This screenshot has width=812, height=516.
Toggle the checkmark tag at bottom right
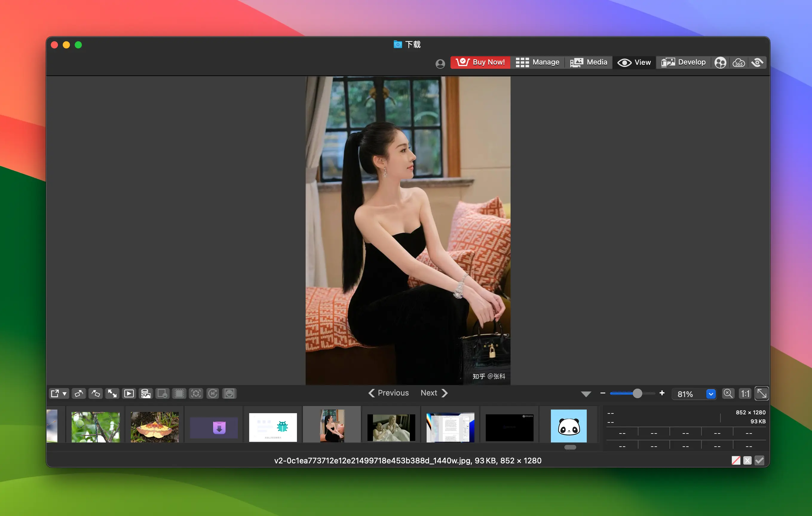(759, 460)
